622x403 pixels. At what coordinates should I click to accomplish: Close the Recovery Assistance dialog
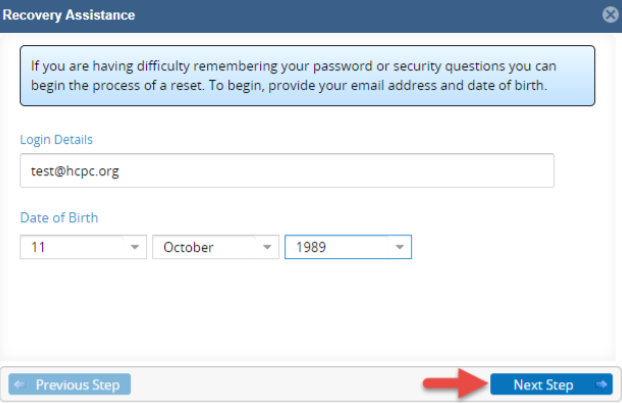point(610,15)
